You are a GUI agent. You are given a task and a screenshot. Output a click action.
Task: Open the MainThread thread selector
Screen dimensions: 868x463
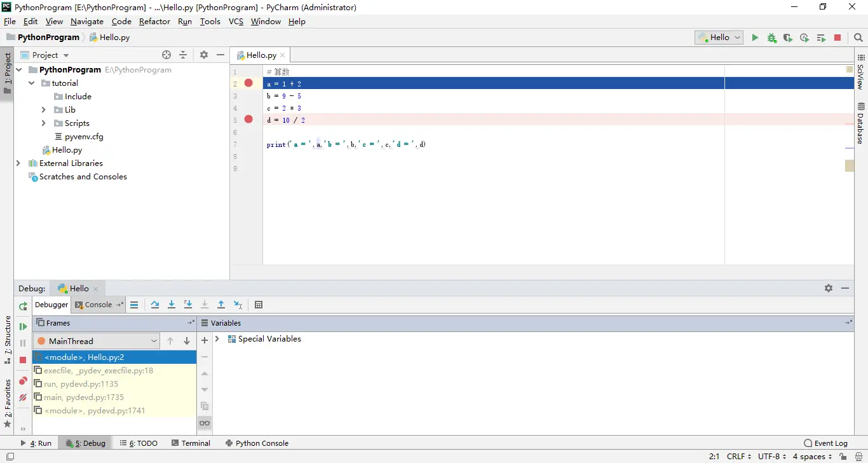[96, 341]
